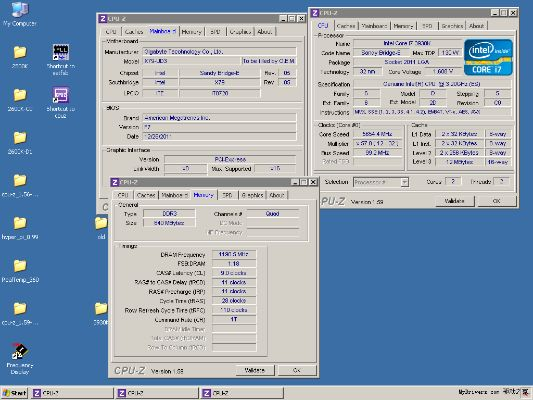
Task: Open the My Computer desktop icon
Action: [x=19, y=14]
